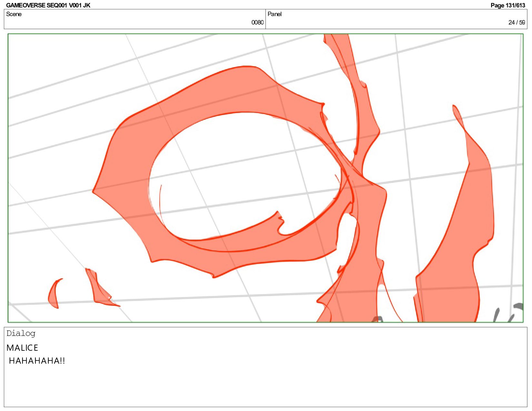Click the storyboard panel drawing
Viewport: 532px width, 411px height.
[x=265, y=178]
